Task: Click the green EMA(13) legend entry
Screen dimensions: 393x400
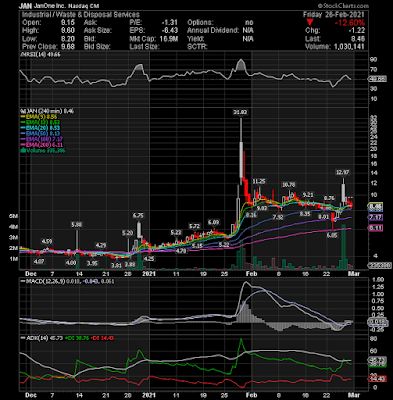Action: click(40, 122)
